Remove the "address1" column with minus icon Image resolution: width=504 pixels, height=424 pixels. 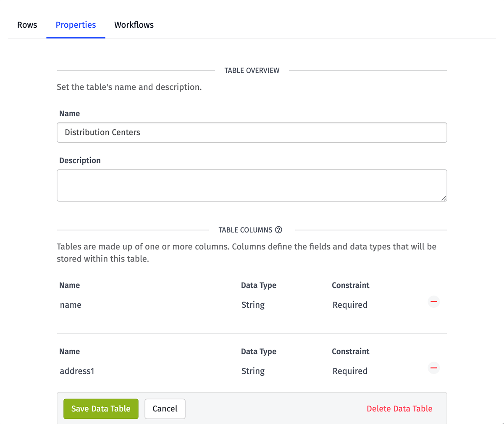tap(434, 368)
